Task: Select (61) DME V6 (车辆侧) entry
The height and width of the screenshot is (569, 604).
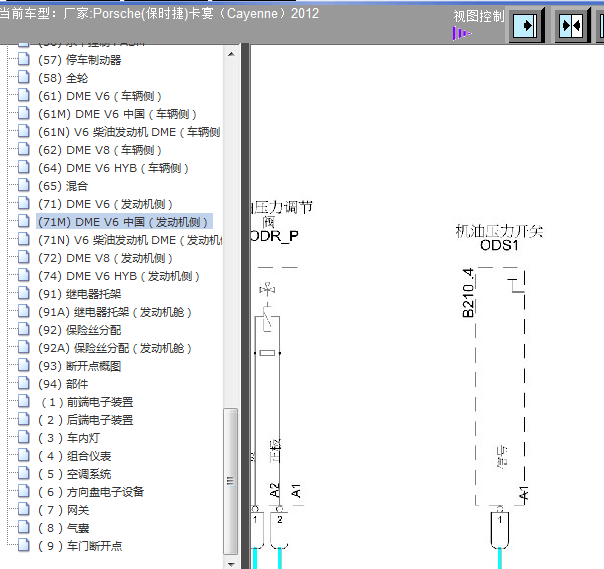Action: (x=99, y=96)
